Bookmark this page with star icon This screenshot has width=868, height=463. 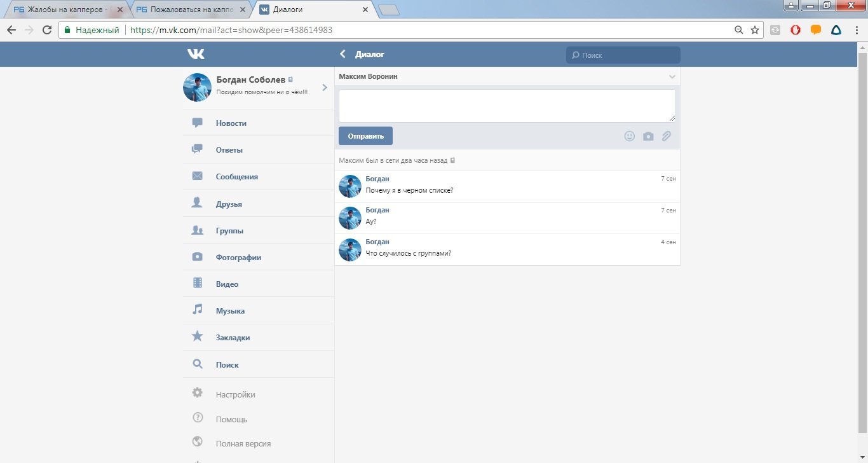[755, 30]
